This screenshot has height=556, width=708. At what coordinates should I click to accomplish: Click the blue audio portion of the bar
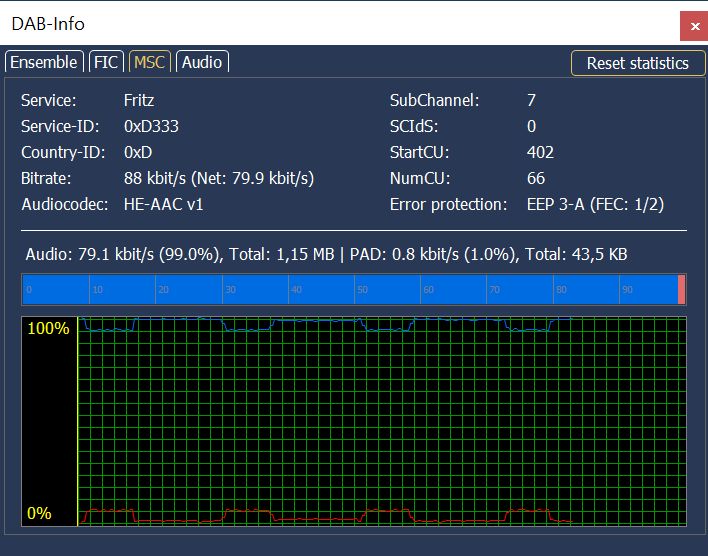tap(350, 290)
